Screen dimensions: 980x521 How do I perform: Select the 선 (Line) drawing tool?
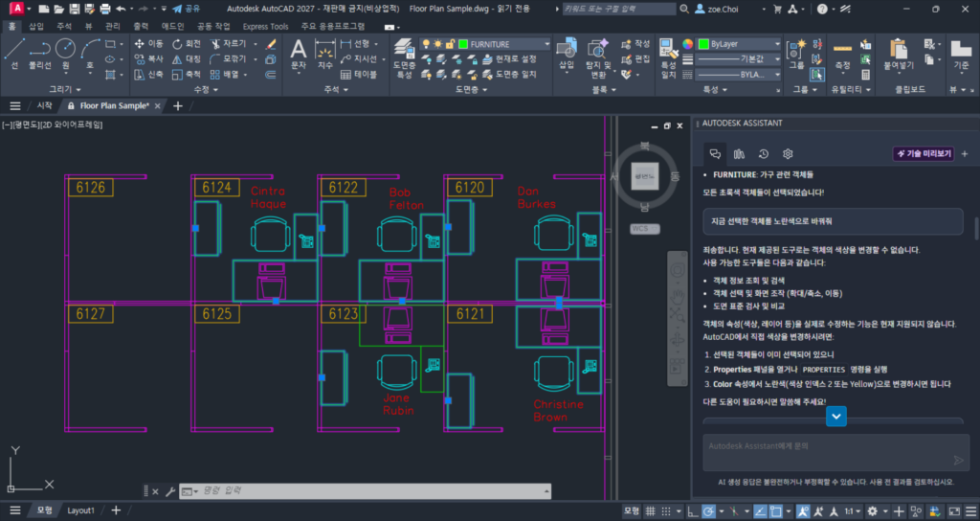pos(14,54)
